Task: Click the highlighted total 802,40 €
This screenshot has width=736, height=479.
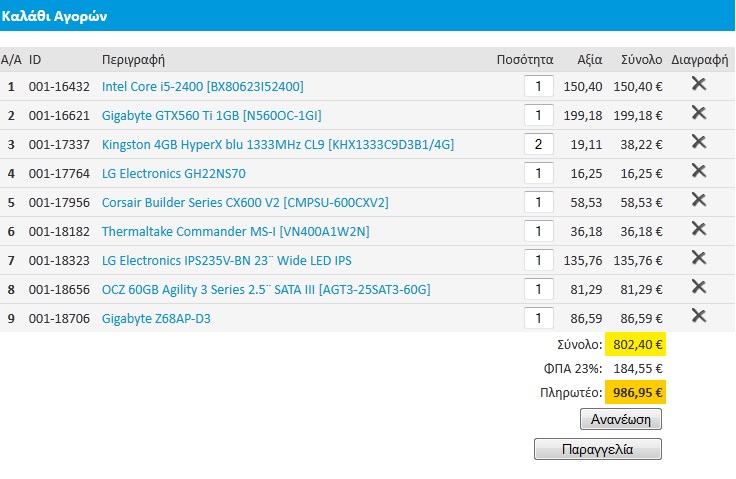Action: pyautogui.click(x=636, y=344)
